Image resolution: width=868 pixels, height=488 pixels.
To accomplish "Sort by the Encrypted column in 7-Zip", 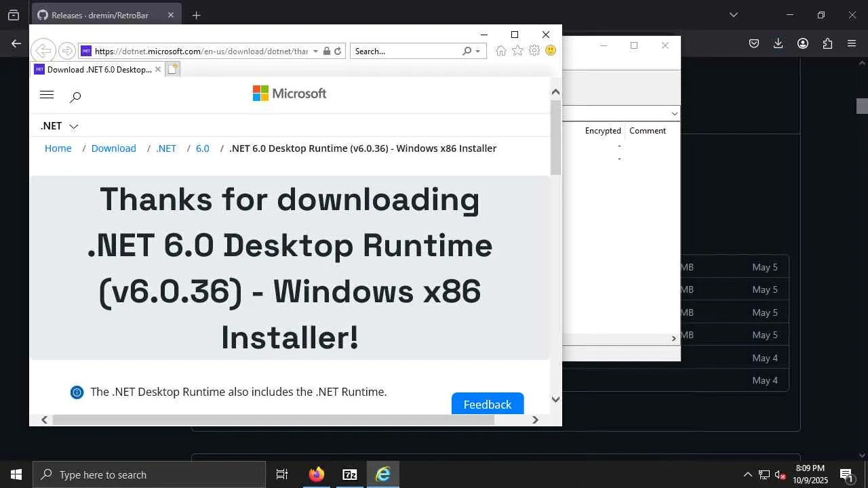I will pyautogui.click(x=603, y=131).
